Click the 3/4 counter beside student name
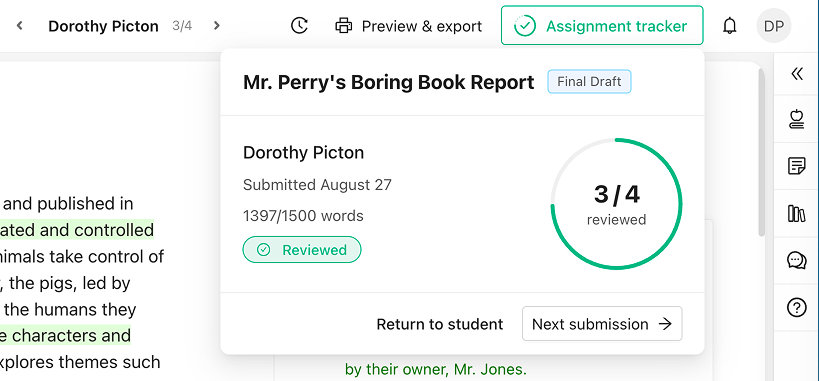 (x=182, y=26)
